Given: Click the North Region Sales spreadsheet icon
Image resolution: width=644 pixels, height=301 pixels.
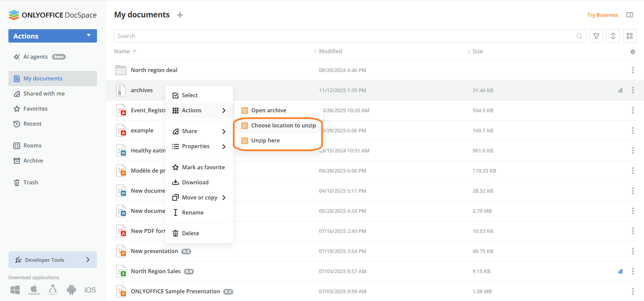Looking at the screenshot, I should point(121,271).
